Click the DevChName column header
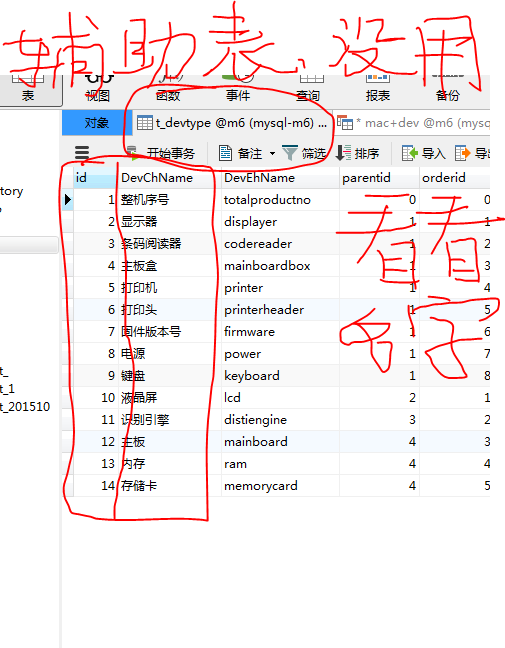Screen dimensions: 505x648 [x=169, y=178]
